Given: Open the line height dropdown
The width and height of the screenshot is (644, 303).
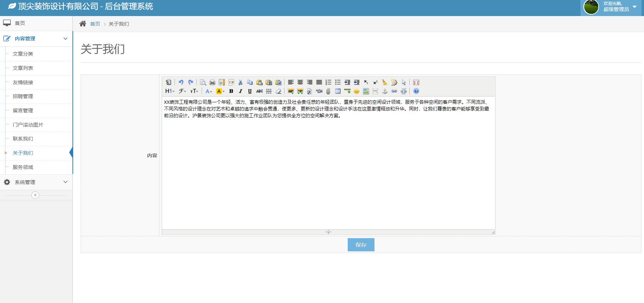Looking at the screenshot, I should [x=269, y=91].
